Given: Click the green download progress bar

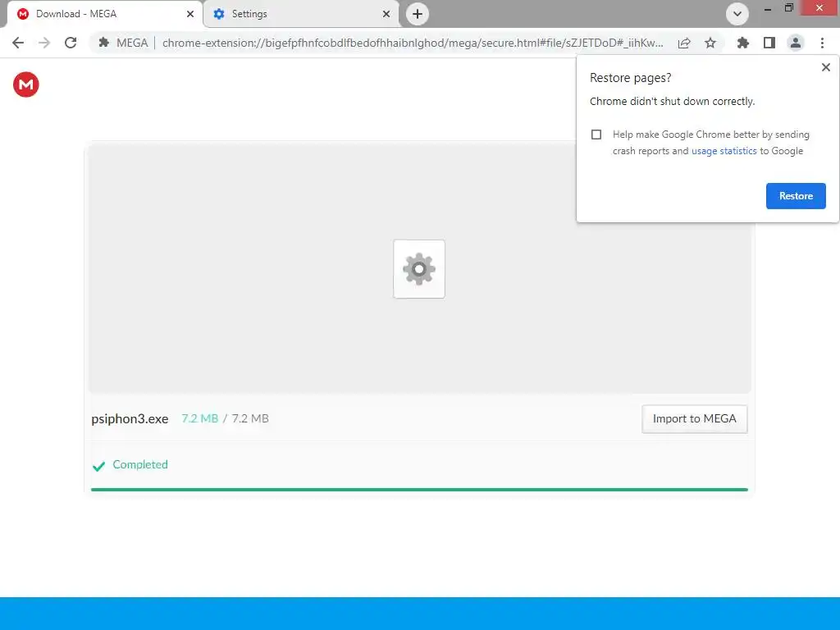Looking at the screenshot, I should 419,490.
